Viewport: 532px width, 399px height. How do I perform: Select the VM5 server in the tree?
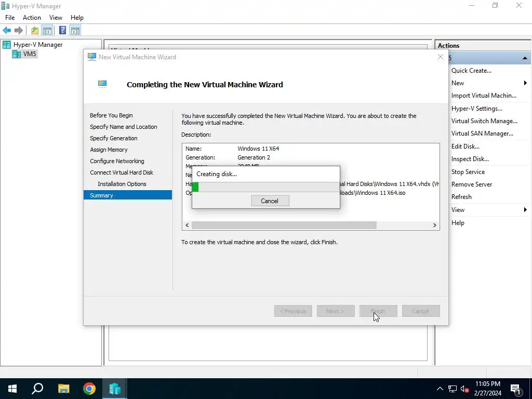tap(30, 54)
